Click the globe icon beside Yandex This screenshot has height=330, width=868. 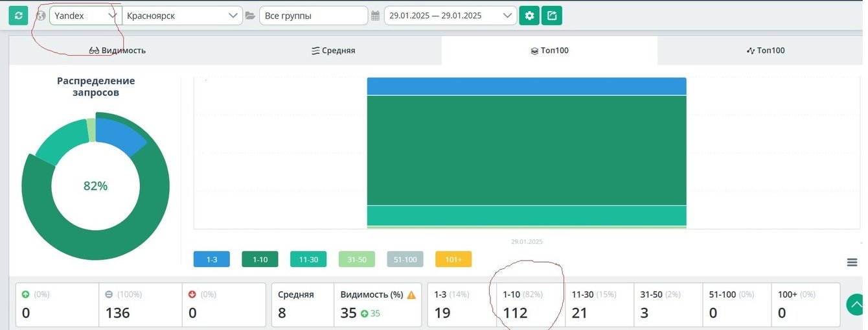(41, 16)
